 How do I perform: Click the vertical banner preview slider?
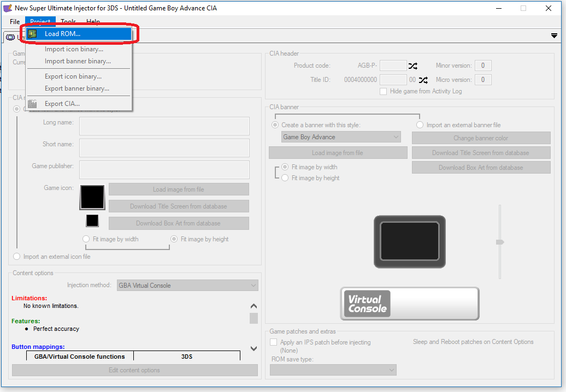[x=499, y=242]
